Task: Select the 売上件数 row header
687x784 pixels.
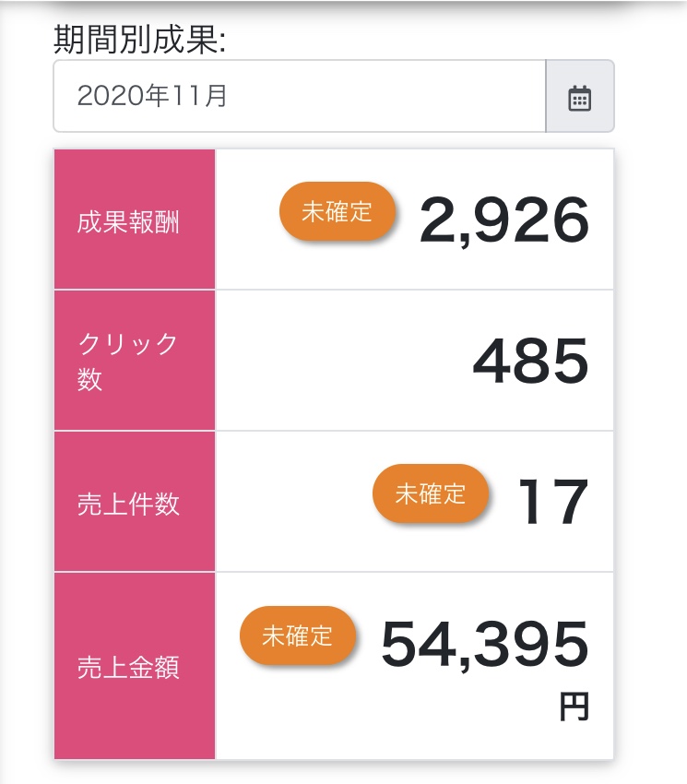Action: (x=135, y=501)
